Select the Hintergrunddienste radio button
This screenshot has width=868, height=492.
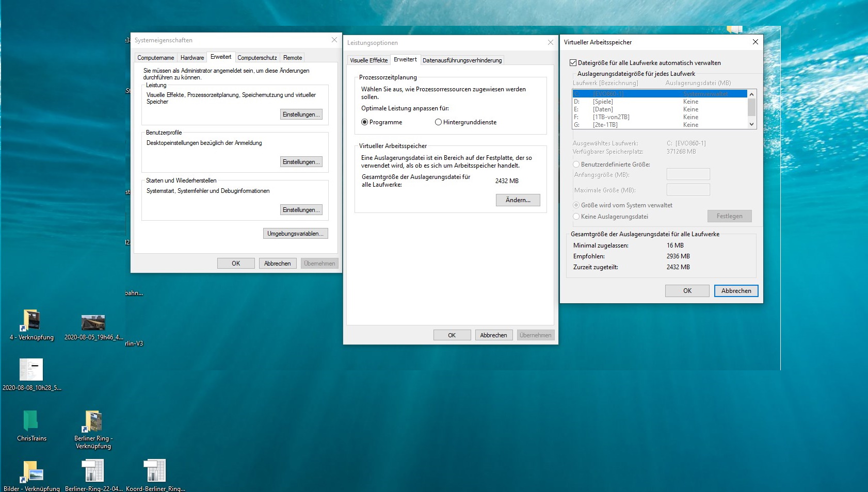click(438, 122)
